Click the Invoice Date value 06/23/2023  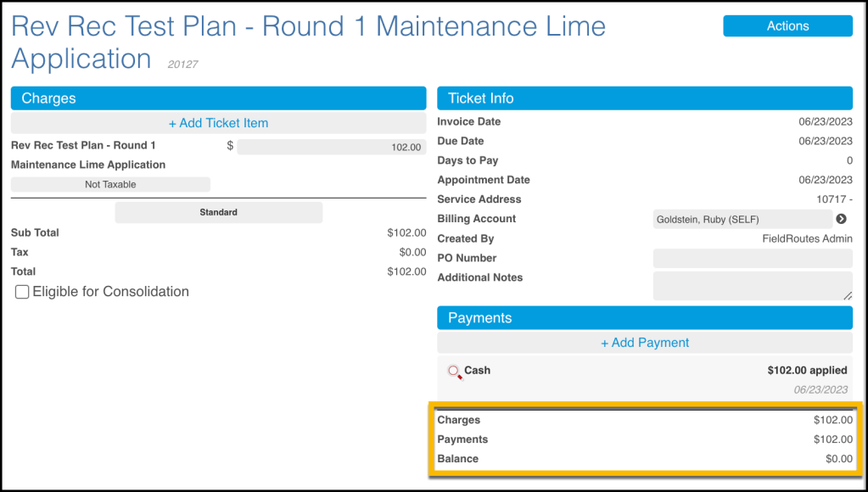tap(825, 121)
